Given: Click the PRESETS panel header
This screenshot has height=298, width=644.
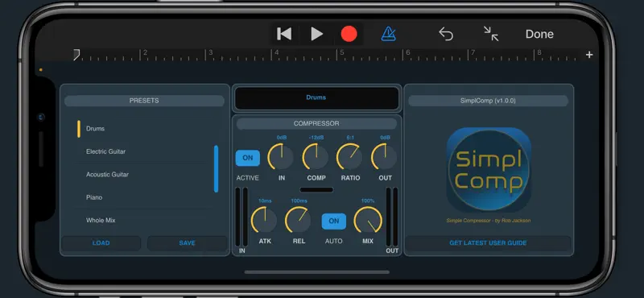Looking at the screenshot, I should pos(144,101).
